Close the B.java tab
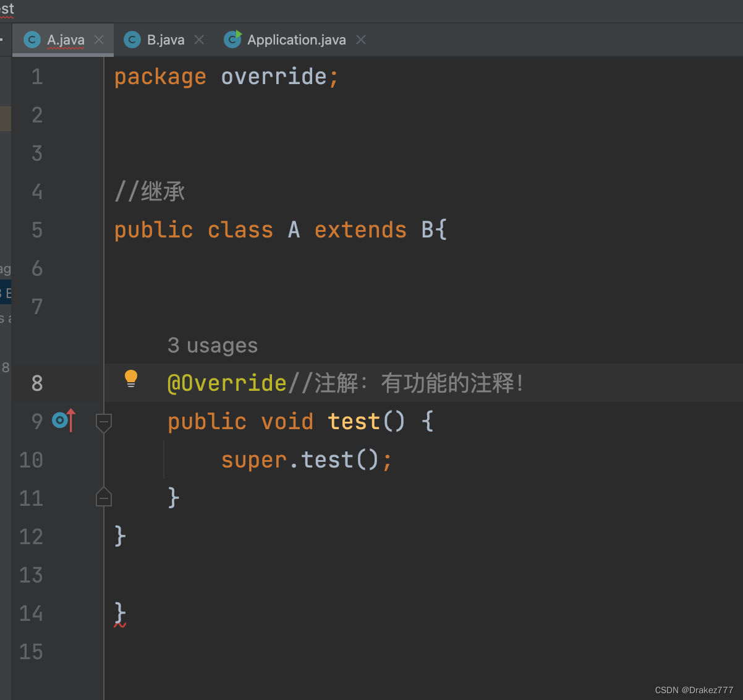743x700 pixels. (x=199, y=40)
